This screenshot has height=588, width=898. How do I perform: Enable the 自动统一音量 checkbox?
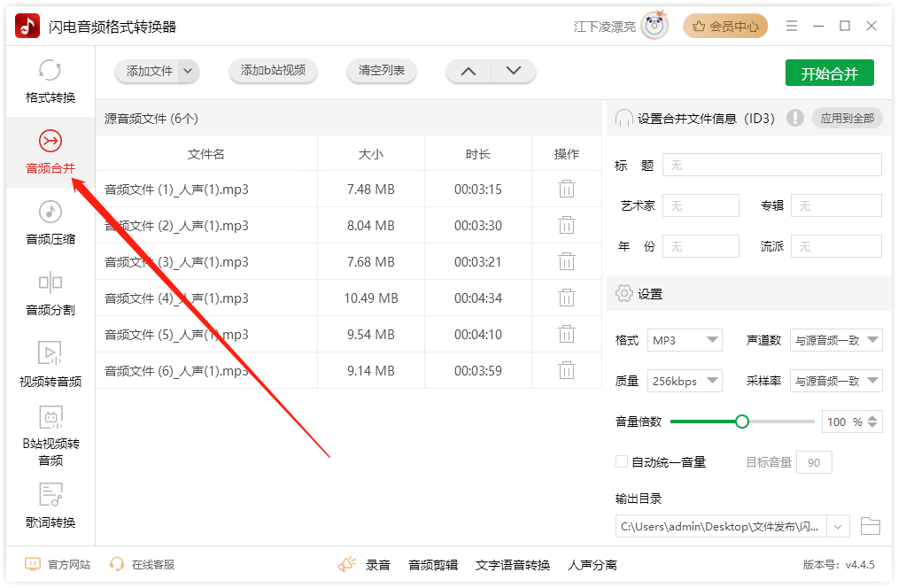(x=622, y=461)
